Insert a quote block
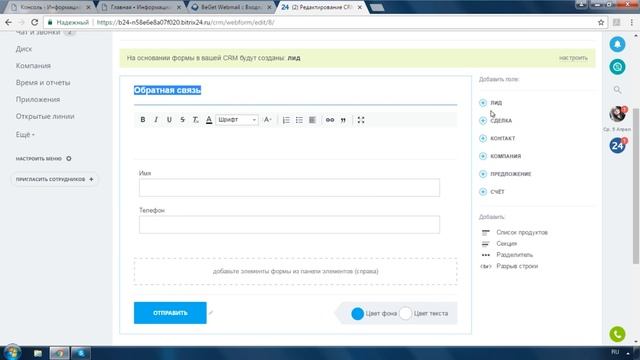Screen dimensions: 640x360 pyautogui.click(x=343, y=120)
